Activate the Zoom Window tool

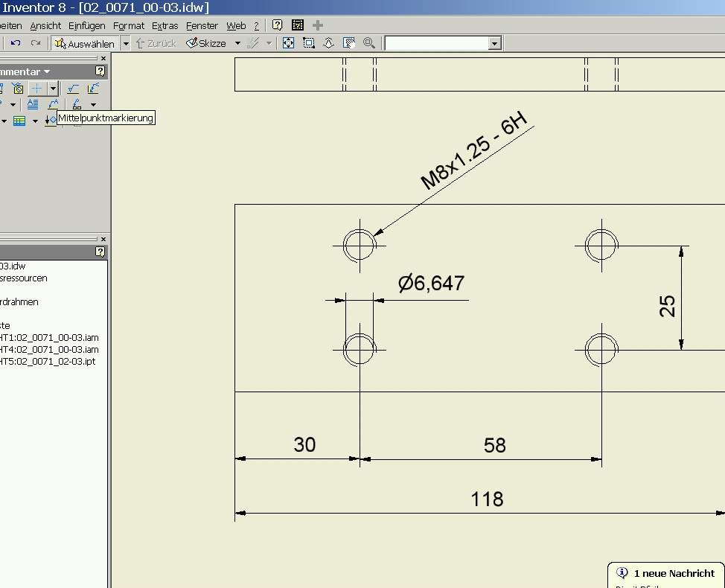tap(309, 43)
